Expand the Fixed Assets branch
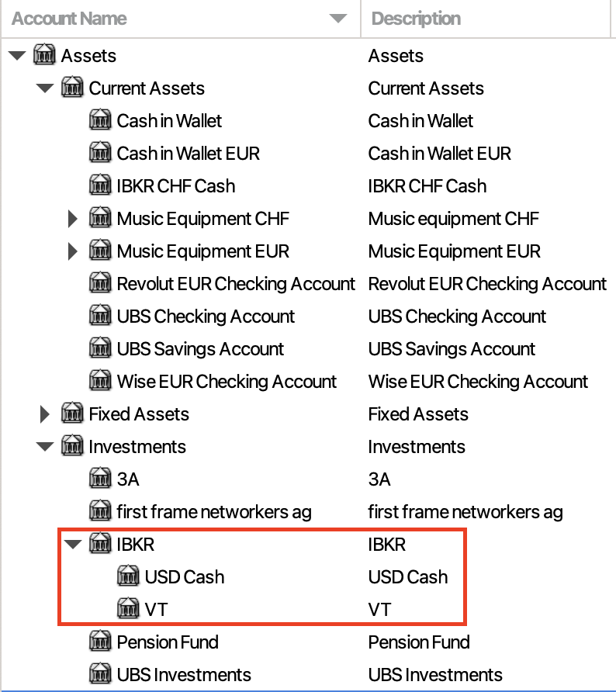The height and width of the screenshot is (692, 616). [44, 414]
